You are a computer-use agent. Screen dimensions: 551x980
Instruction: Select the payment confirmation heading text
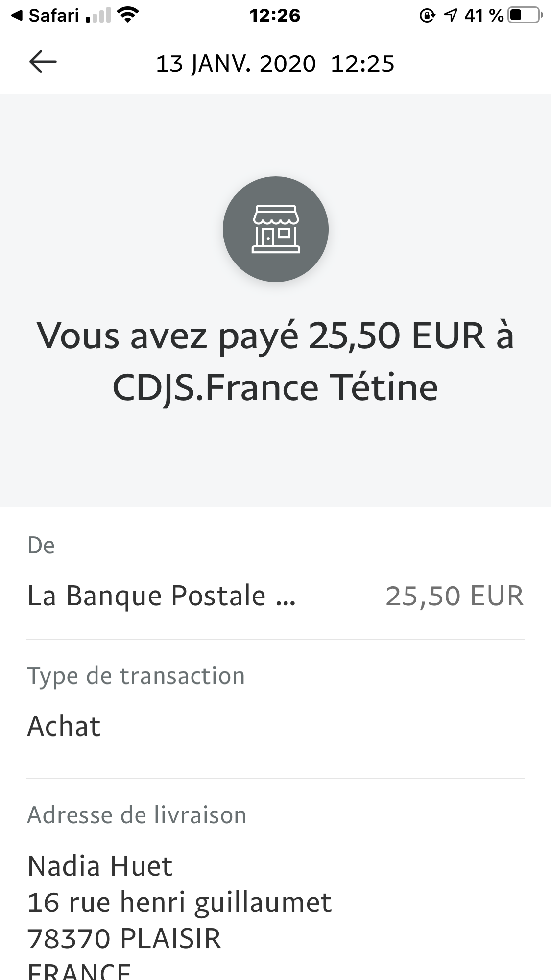275,361
